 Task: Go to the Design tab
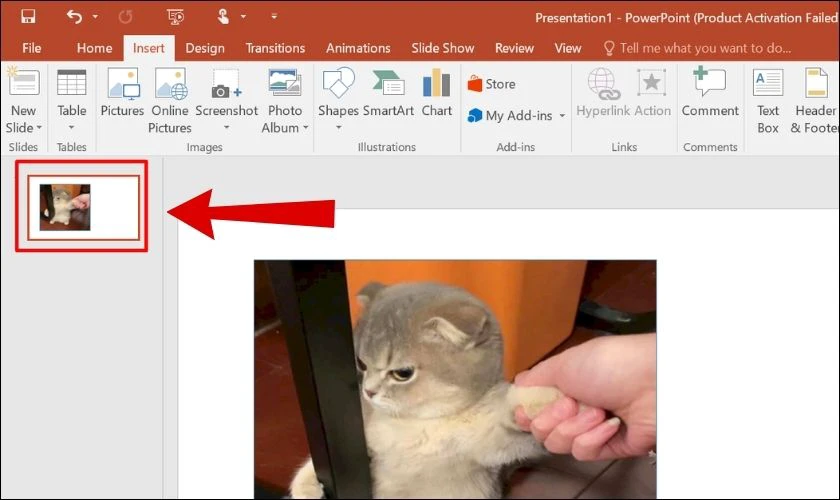point(205,48)
